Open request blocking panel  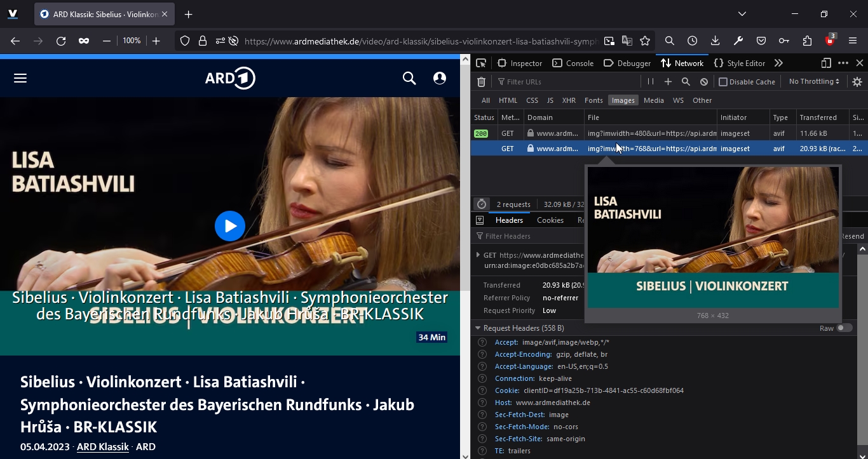(703, 82)
